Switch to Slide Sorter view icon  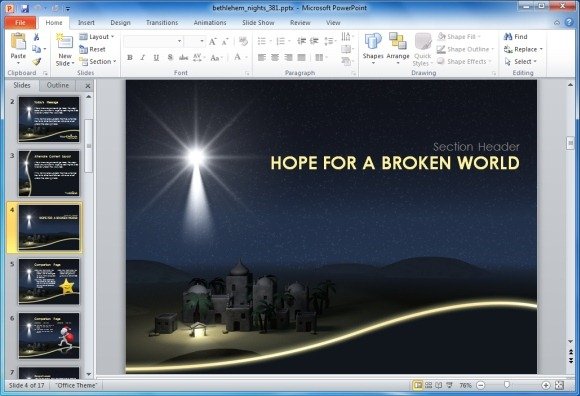[x=428, y=385]
